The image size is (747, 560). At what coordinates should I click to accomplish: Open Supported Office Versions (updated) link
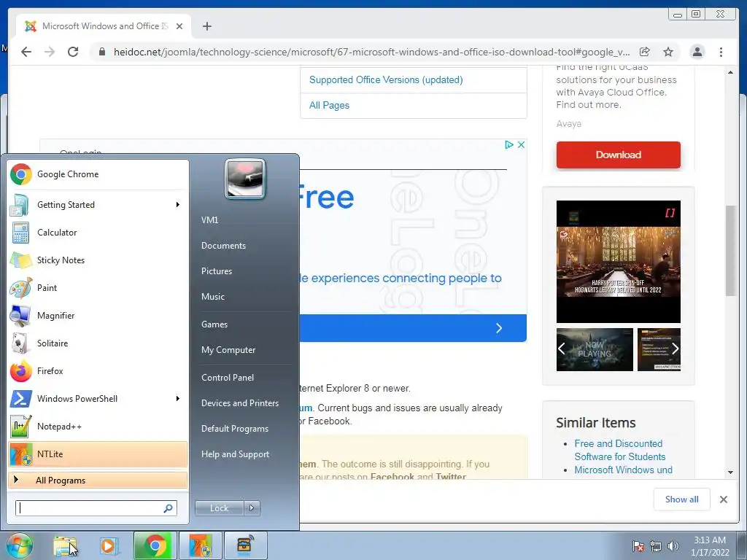(x=386, y=80)
